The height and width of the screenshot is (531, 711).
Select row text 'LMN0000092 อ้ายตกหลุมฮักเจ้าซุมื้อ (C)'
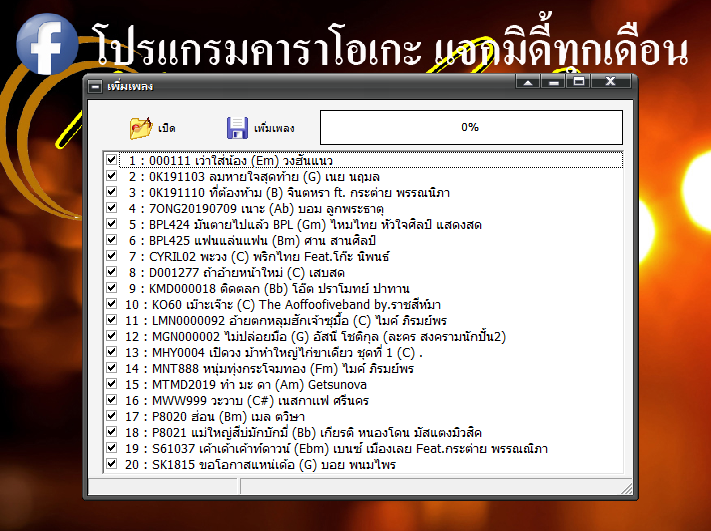[x=262, y=321]
